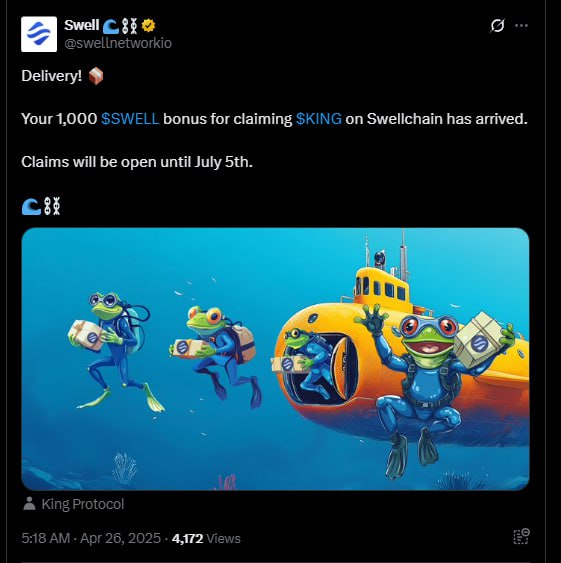Click the dashed icon beside view count
The image size is (561, 563).
point(521,537)
